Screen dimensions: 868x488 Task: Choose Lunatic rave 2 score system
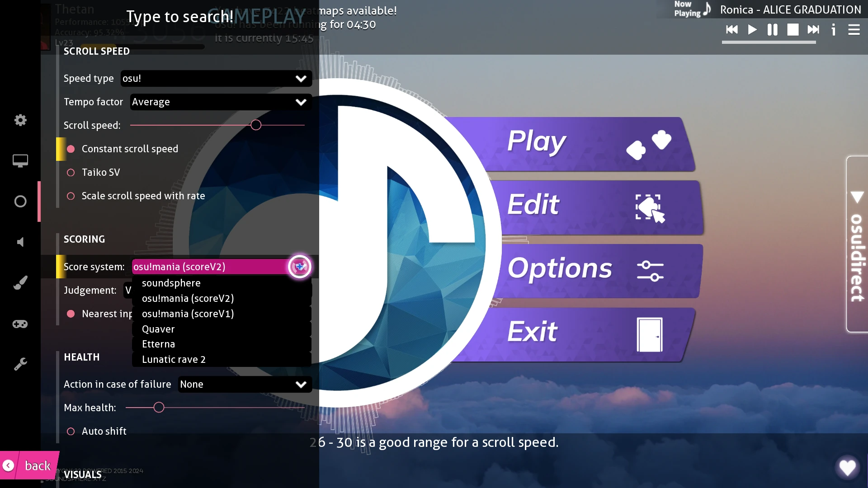tap(222, 360)
